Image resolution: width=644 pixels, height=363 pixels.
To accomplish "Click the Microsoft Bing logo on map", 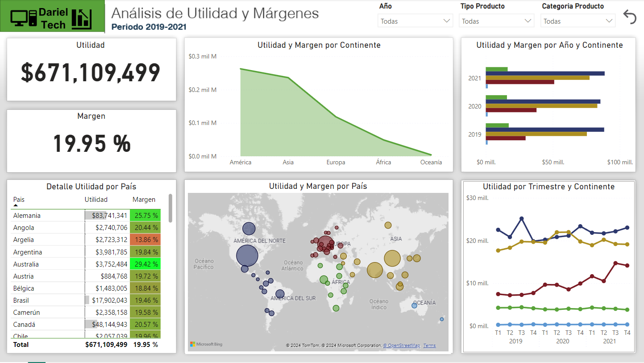I will click(x=206, y=344).
